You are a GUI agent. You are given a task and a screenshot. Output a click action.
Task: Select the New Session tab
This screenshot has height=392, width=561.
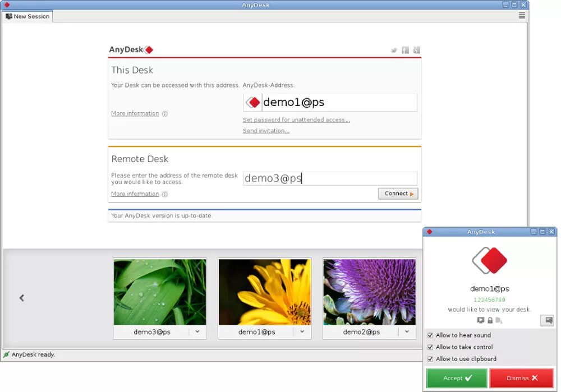27,16
